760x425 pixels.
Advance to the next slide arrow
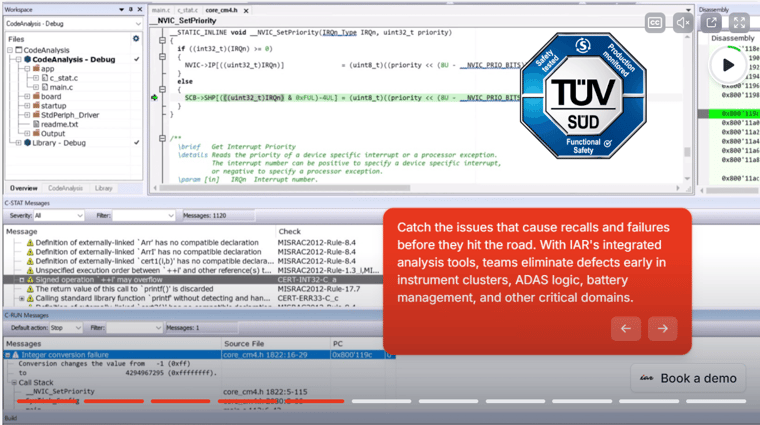pos(662,327)
